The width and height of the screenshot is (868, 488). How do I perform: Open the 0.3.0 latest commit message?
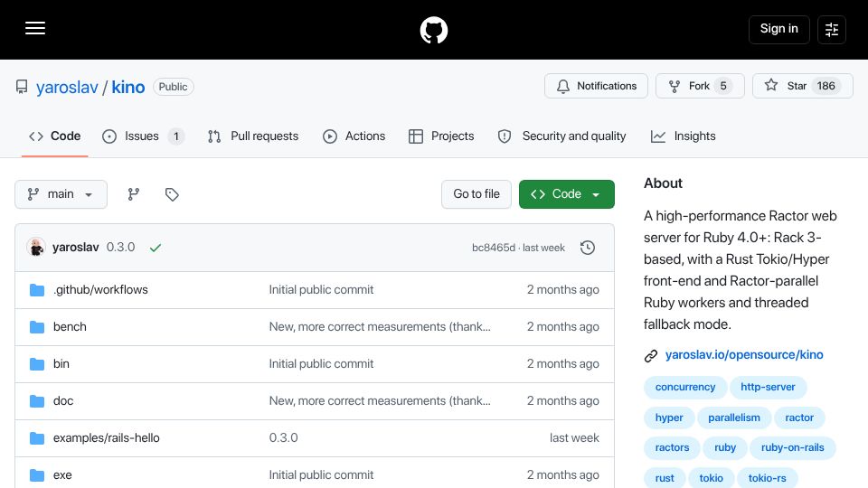pyautogui.click(x=120, y=248)
